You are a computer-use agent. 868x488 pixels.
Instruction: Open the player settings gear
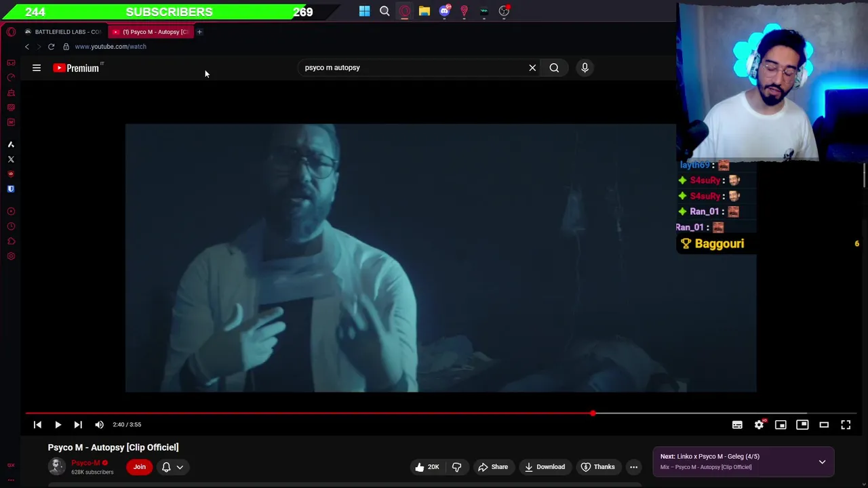point(759,424)
